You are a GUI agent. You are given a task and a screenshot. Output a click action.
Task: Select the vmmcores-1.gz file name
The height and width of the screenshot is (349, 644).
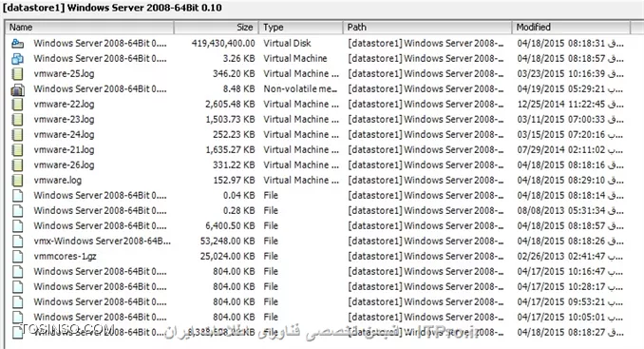(65, 256)
